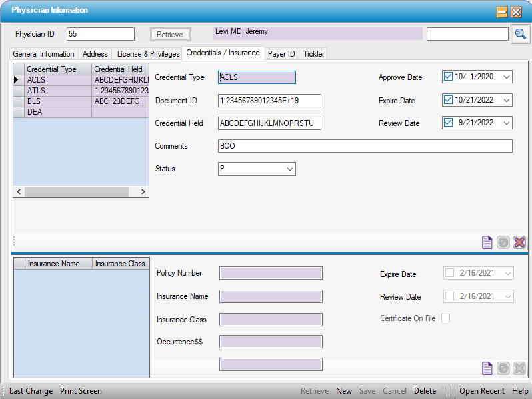Open the Approve Date calendar dropdown
Image resolution: width=532 pixels, height=399 pixels.
pos(507,77)
